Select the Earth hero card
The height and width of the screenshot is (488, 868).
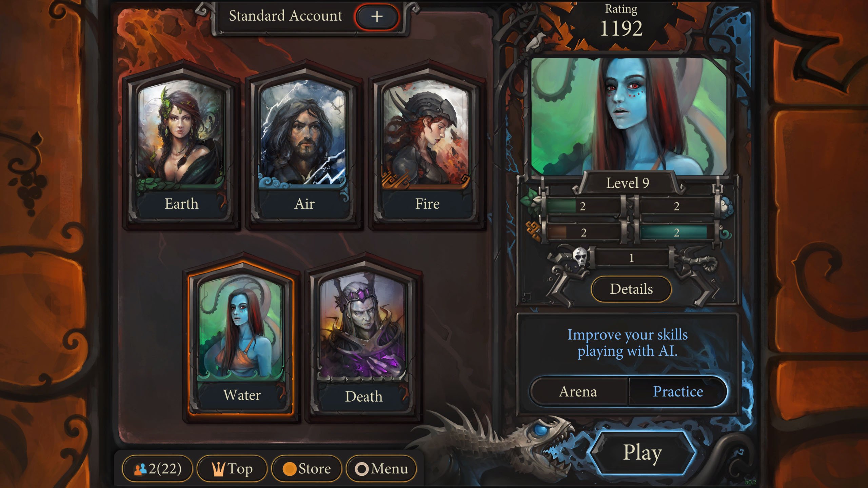point(181,145)
